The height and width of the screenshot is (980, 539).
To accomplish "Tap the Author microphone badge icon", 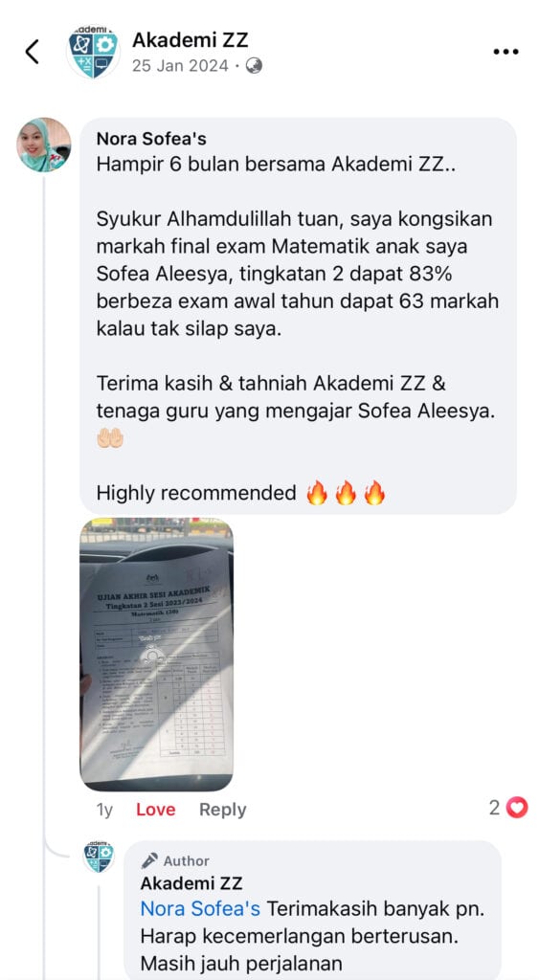I will [x=149, y=860].
